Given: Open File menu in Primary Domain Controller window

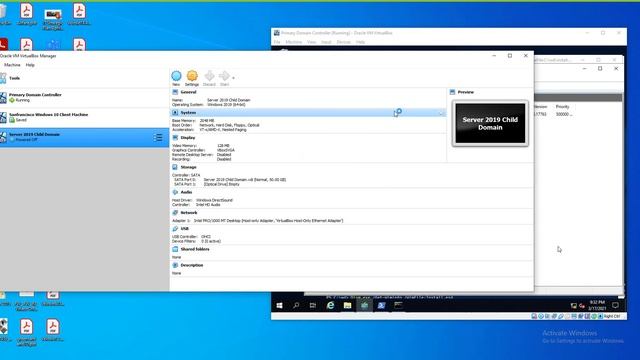Looking at the screenshot, I should pos(277,42).
